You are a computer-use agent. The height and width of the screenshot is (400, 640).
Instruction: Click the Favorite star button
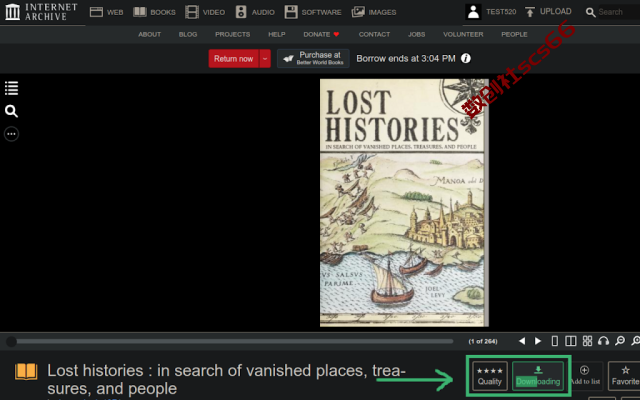tap(625, 376)
